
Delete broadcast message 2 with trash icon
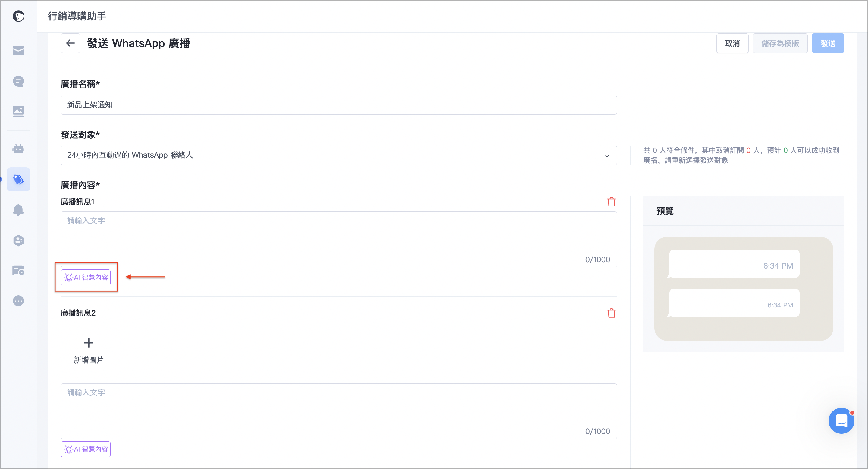611,313
